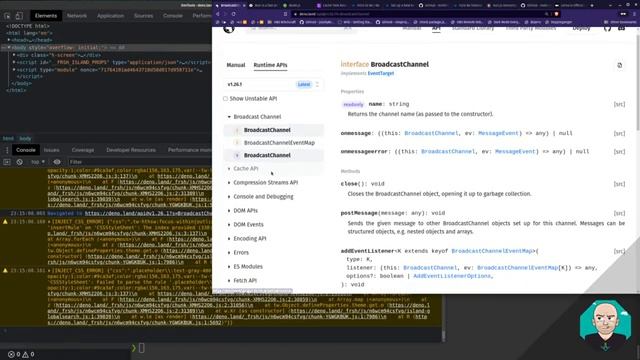Expand the Compression Streams API section

229,182
